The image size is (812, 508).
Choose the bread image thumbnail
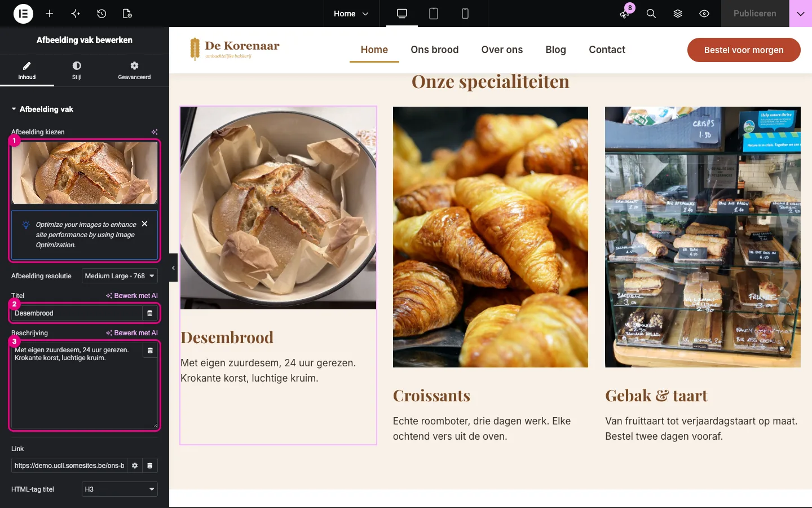pos(85,173)
